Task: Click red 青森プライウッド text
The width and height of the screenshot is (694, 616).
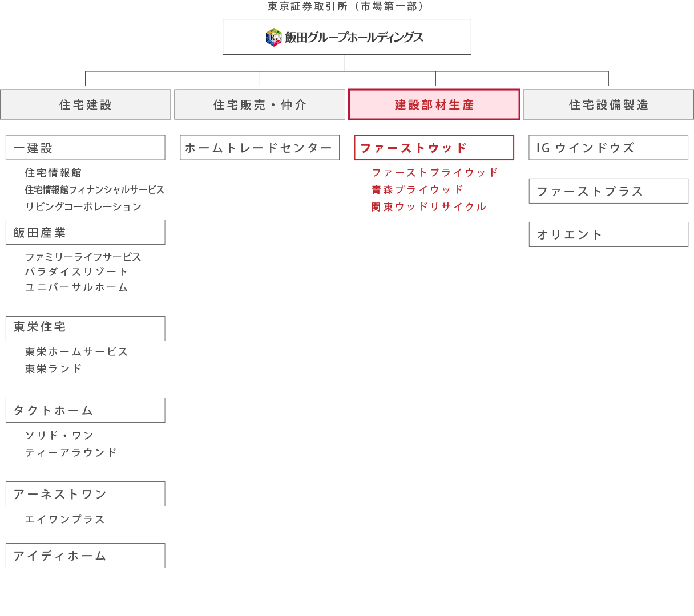Action: click(x=417, y=189)
